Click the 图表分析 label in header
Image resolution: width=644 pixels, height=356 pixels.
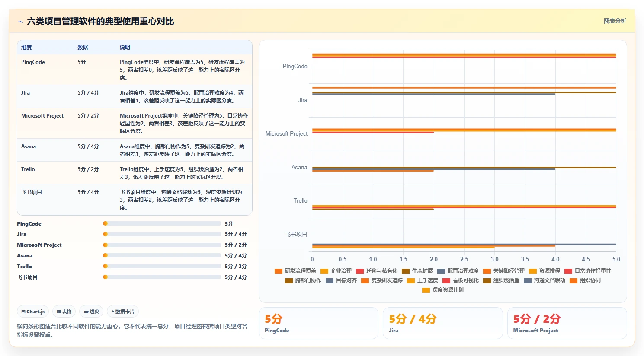pos(615,21)
